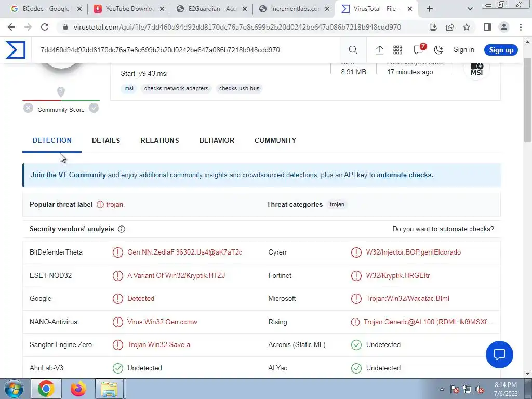Click Sangfor Engine Zero alert icon
This screenshot has height=399, width=532.
pos(118,345)
